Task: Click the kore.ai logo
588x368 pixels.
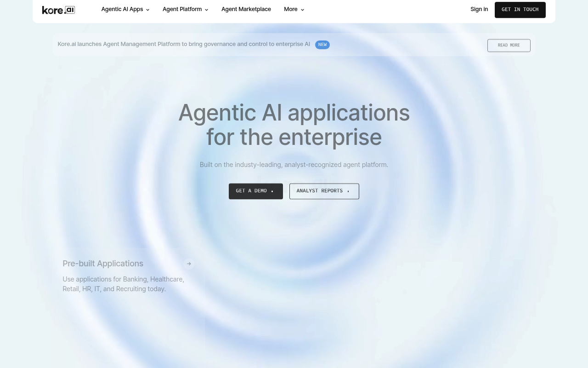Action: (x=58, y=10)
